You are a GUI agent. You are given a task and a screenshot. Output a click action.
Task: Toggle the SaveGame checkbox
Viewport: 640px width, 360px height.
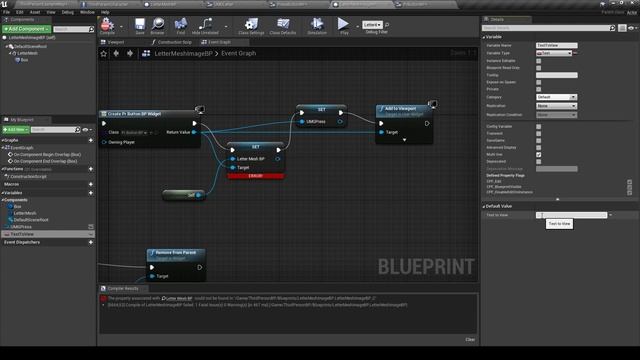[538, 140]
